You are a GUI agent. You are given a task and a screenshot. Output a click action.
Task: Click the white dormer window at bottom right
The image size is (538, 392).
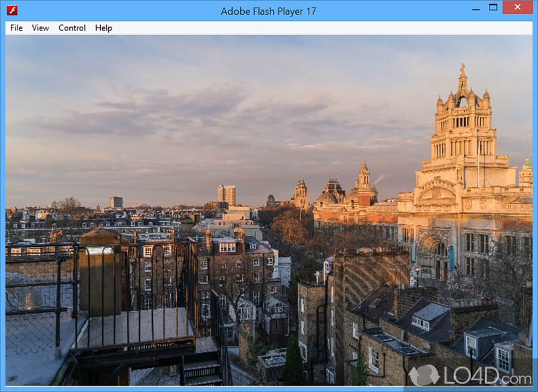503,358
